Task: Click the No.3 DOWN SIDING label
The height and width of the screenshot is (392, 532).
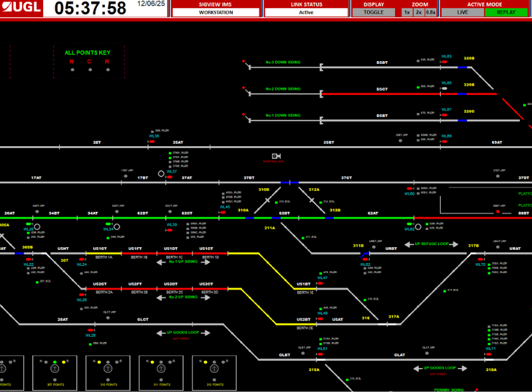Action: [x=283, y=62]
